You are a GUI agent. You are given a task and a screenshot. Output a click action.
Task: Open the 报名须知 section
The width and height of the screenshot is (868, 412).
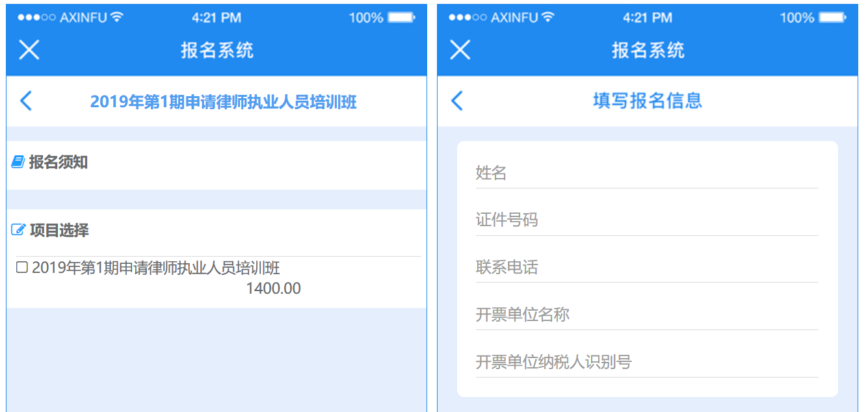click(59, 162)
